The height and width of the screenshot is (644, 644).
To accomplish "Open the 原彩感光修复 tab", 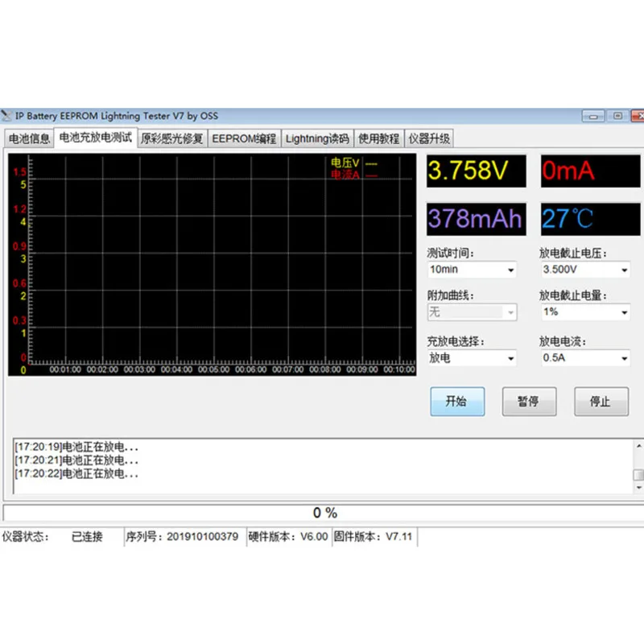I will pyautogui.click(x=172, y=138).
